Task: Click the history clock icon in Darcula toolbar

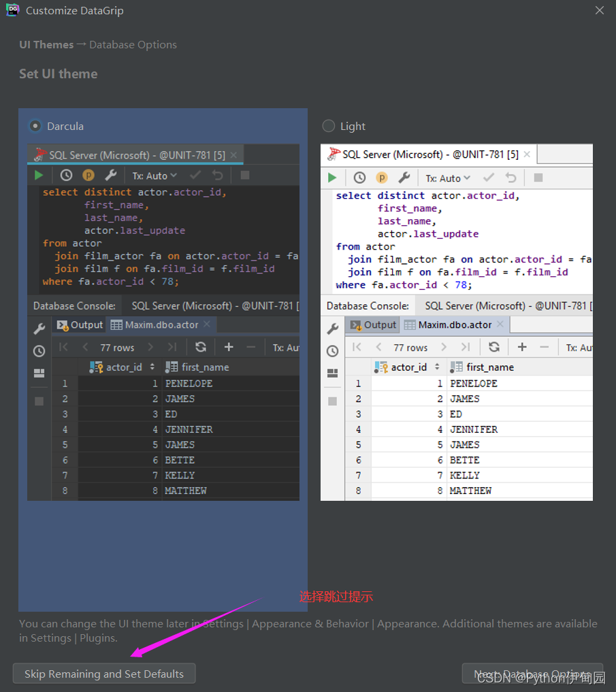Action: pos(66,176)
